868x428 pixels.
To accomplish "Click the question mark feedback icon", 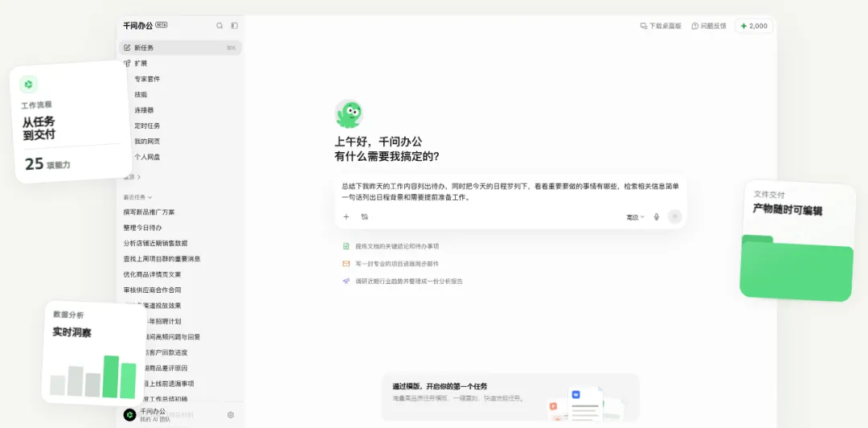I will pyautogui.click(x=695, y=26).
